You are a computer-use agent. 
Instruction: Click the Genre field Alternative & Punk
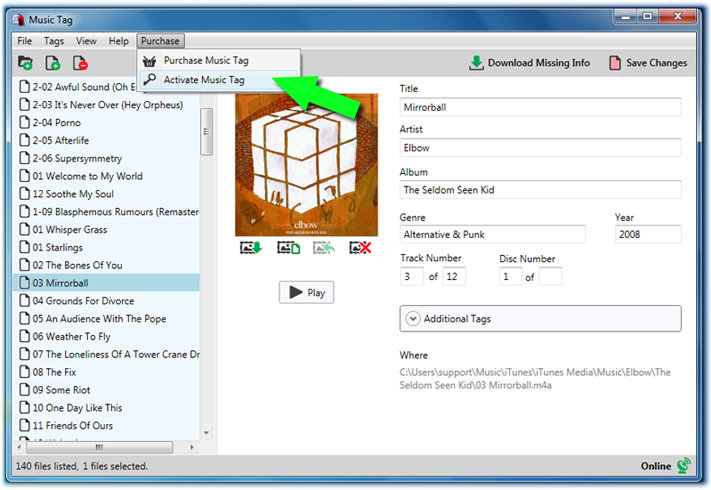[x=492, y=234]
